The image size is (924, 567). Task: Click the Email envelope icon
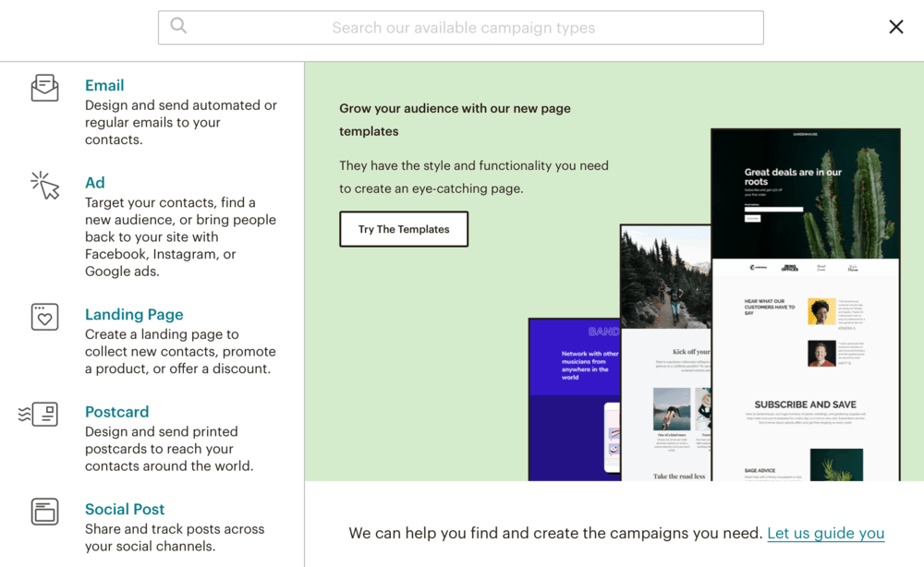point(44,89)
